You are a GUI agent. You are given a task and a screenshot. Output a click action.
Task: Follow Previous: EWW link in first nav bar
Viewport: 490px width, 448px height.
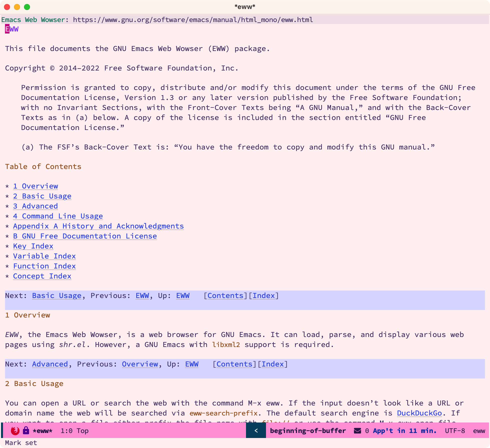[142, 295]
